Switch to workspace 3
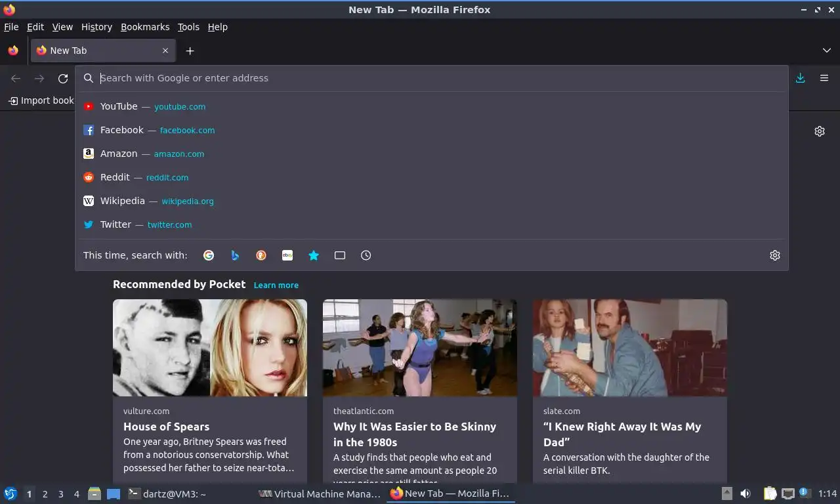Image resolution: width=840 pixels, height=504 pixels. coord(61,494)
